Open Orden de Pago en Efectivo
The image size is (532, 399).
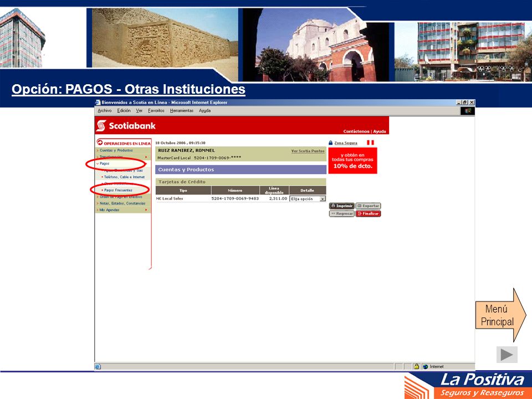[120, 197]
